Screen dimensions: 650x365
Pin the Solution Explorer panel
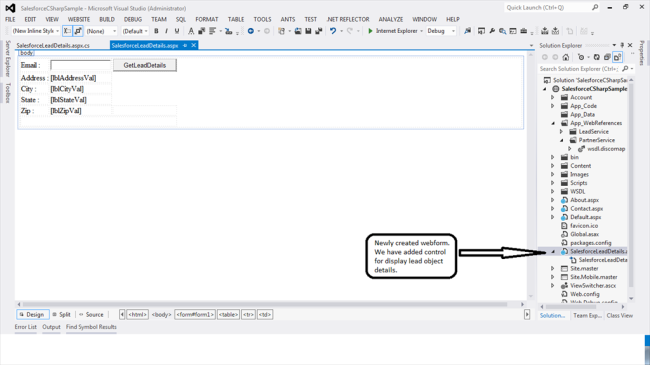(622, 45)
